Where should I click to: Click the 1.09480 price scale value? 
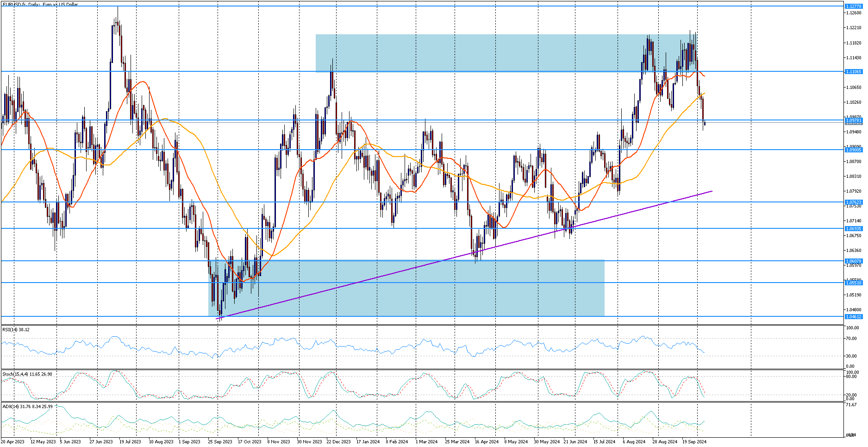[854, 132]
